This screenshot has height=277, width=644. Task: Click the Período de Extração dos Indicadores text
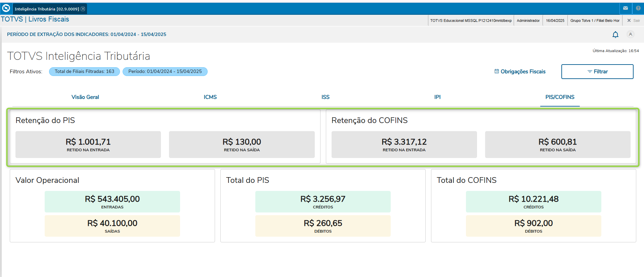click(87, 34)
